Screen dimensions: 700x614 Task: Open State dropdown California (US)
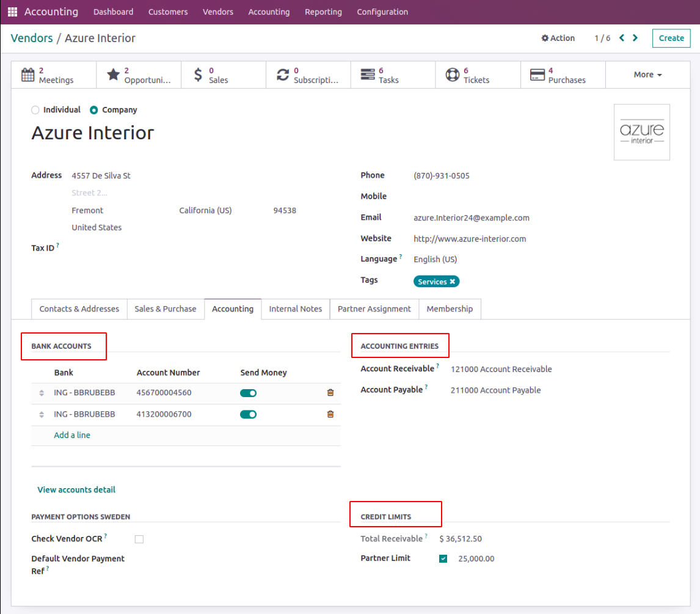(x=205, y=210)
